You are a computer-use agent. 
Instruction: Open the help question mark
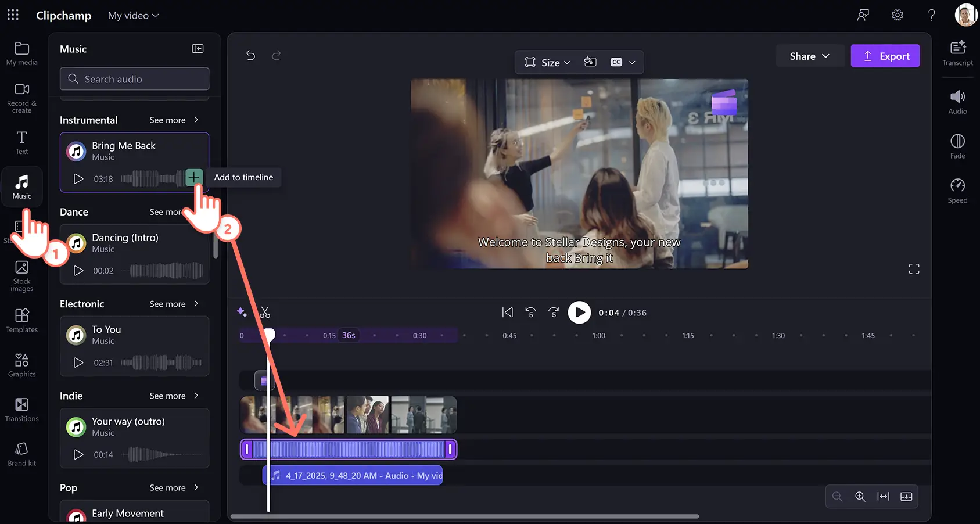(931, 15)
